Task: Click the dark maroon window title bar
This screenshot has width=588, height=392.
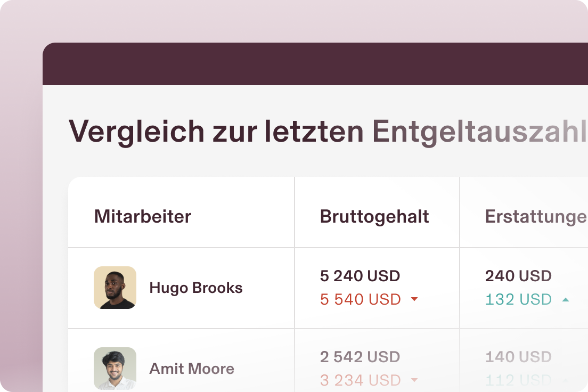Action: pyautogui.click(x=315, y=64)
